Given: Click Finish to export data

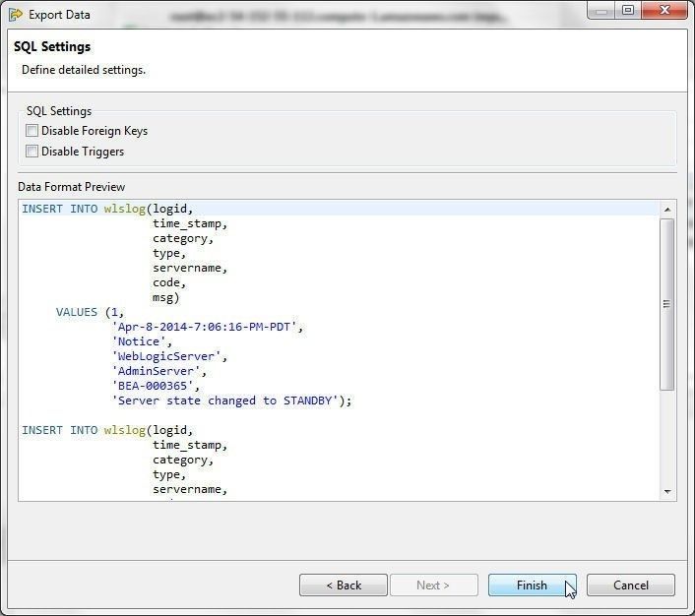Looking at the screenshot, I should pos(532,585).
